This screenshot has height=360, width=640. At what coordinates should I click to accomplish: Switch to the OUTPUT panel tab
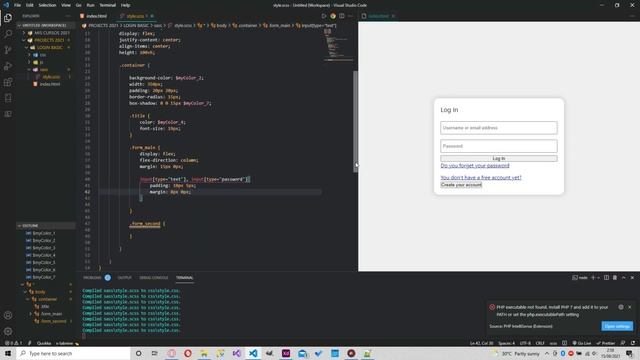point(124,278)
